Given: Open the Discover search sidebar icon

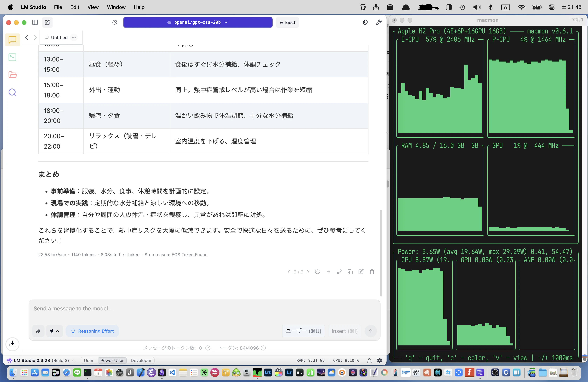Looking at the screenshot, I should 12,92.
